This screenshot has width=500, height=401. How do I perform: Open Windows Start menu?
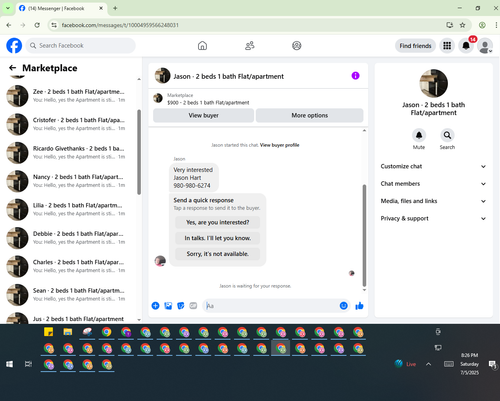9,364
